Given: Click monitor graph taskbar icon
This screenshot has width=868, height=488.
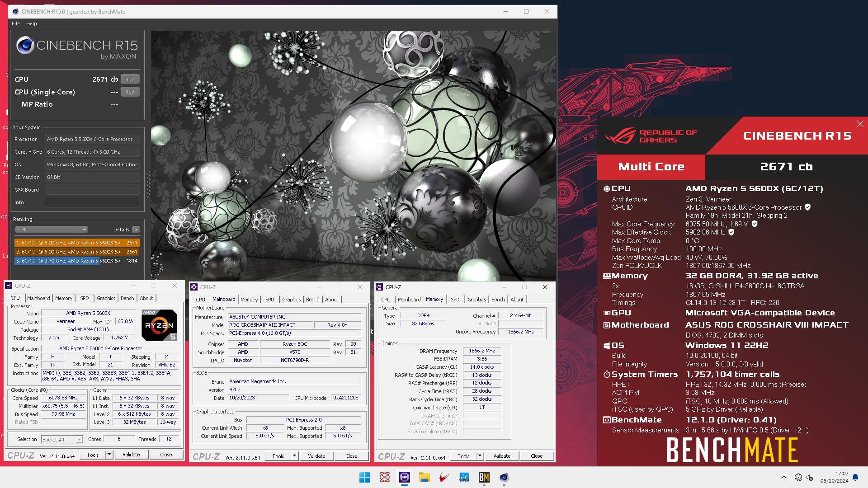Looking at the screenshot, I should pyautogui.click(x=464, y=477).
